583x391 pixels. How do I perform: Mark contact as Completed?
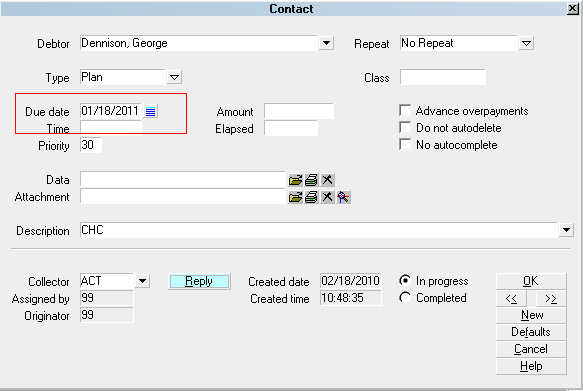pos(405,297)
